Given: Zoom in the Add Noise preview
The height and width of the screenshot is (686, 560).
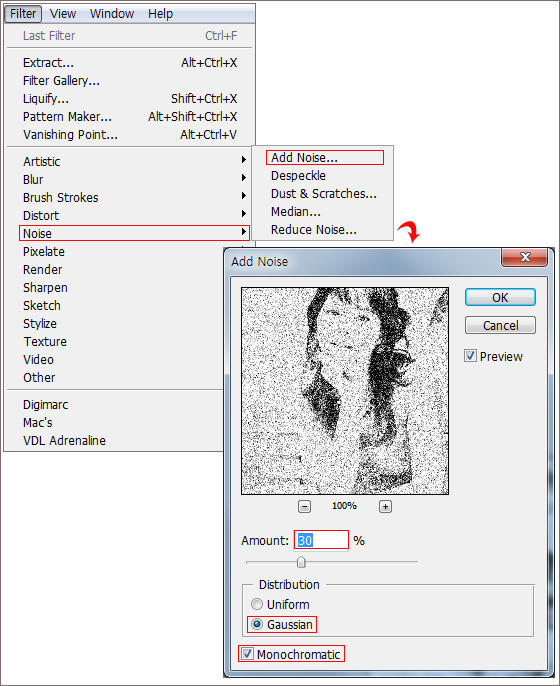Looking at the screenshot, I should coord(385,507).
